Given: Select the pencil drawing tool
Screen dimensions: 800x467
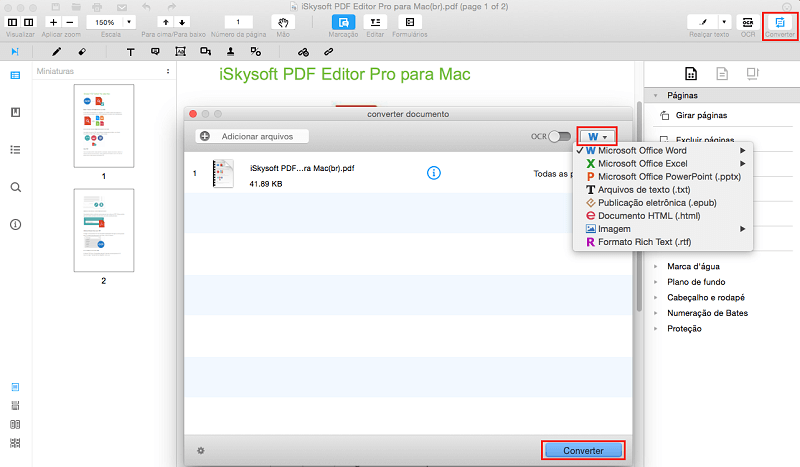Looking at the screenshot, I should point(57,52).
